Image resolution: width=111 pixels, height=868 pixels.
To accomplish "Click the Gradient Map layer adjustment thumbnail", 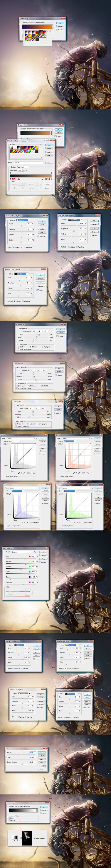I will [x=15, y=838].
